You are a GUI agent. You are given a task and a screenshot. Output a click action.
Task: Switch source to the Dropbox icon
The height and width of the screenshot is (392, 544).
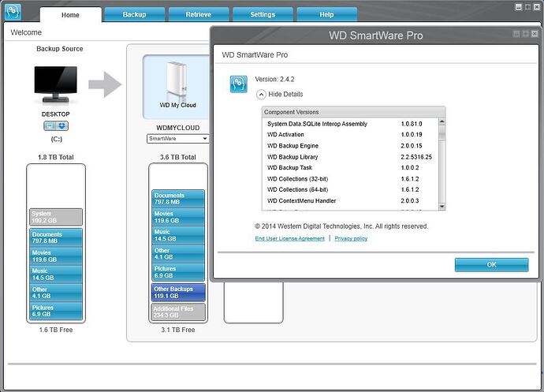click(x=61, y=125)
